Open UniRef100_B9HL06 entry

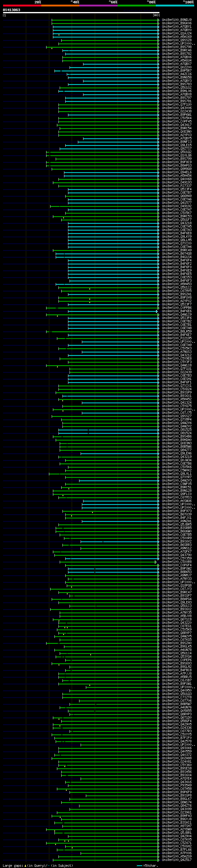pyautogui.click(x=176, y=91)
